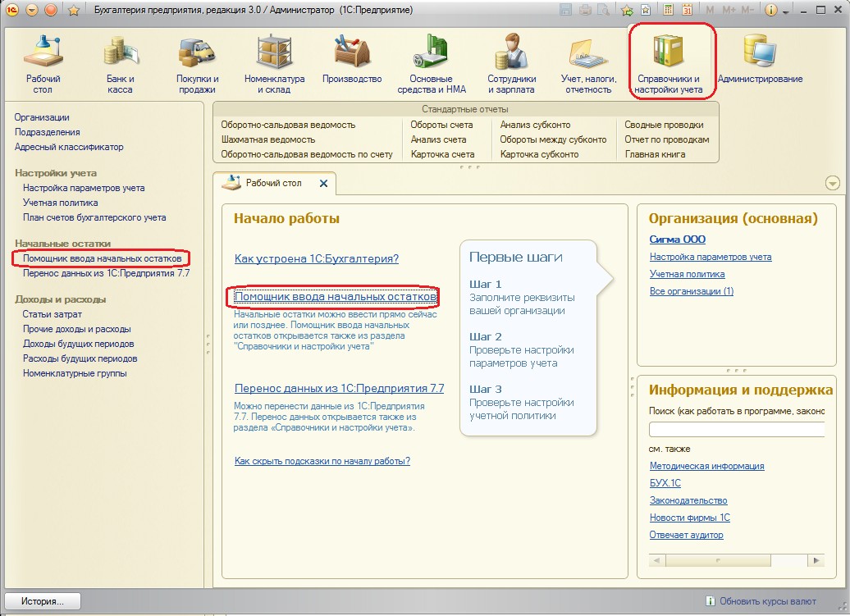Open Оборотно-сальдовая ведомость report
Screen dimensions: 850x616
[x=288, y=125]
